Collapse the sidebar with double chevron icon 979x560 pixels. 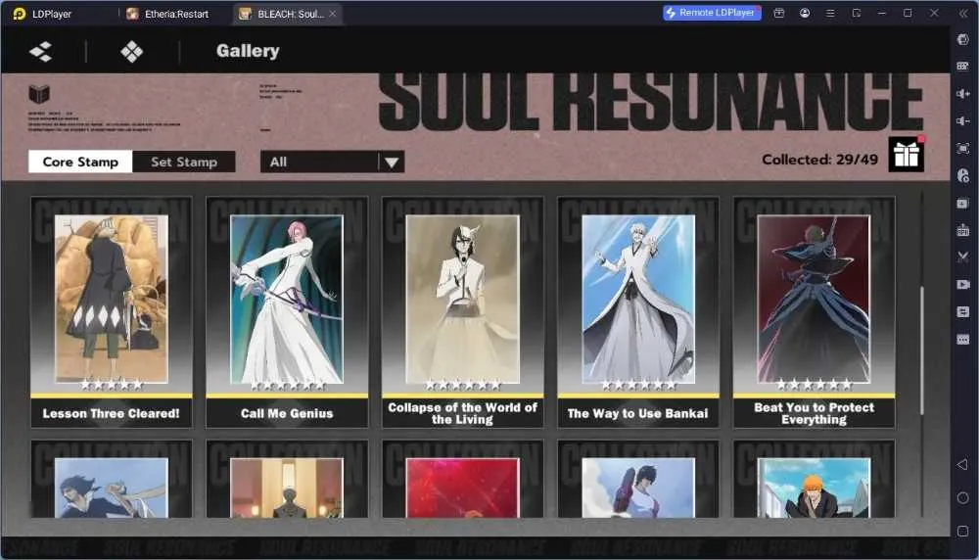tap(962, 13)
